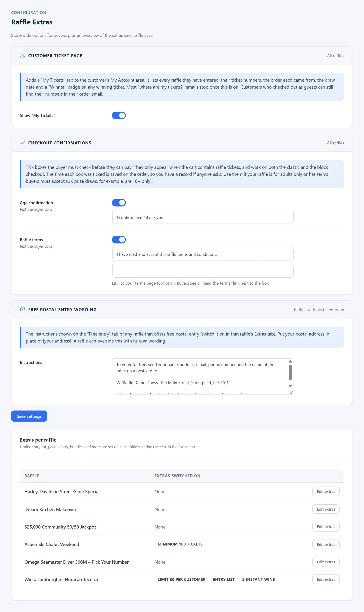Click the textarea resize handle icon
Viewport: 364px width, 612px height.
tap(291, 392)
